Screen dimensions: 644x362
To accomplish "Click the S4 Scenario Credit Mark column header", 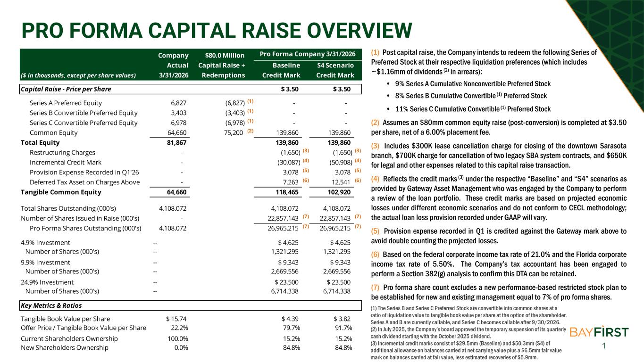I will coord(335,70).
